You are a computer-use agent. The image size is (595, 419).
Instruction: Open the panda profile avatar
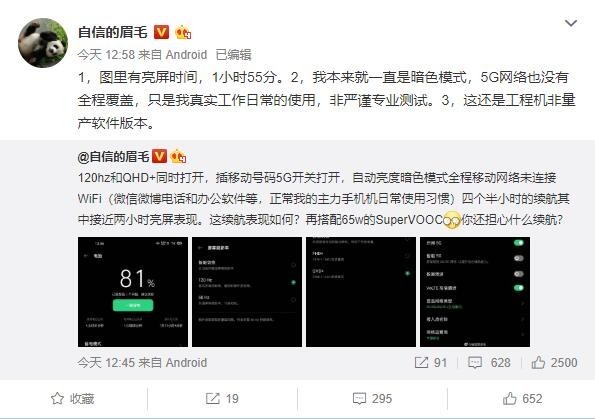coord(43,43)
